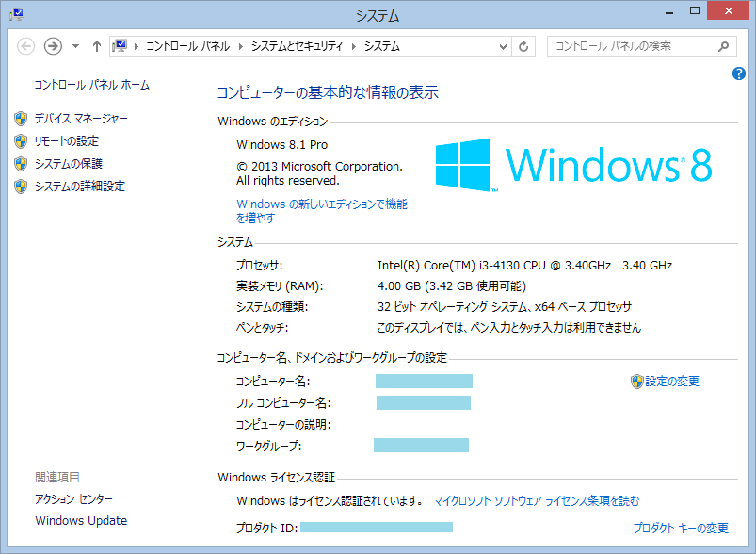The width and height of the screenshot is (756, 554).
Task: Open システムの保護 link
Action: click(x=69, y=164)
